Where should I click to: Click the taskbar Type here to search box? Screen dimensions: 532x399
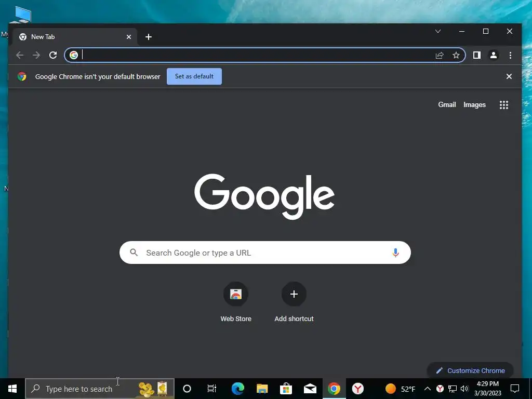100,389
